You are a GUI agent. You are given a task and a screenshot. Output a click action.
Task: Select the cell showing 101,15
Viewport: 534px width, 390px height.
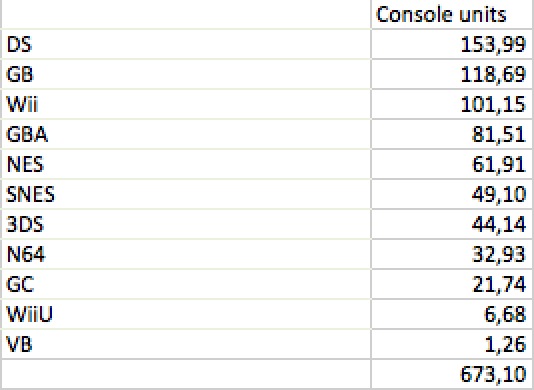tap(452, 104)
